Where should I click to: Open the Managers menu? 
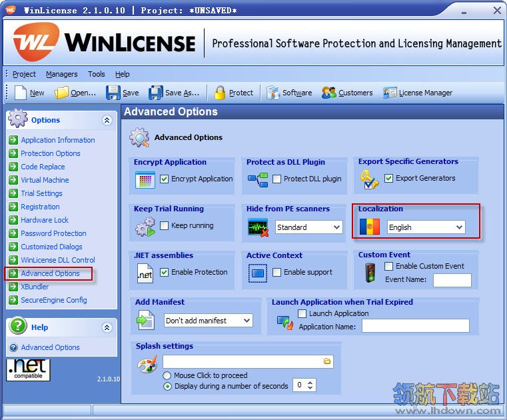click(62, 74)
